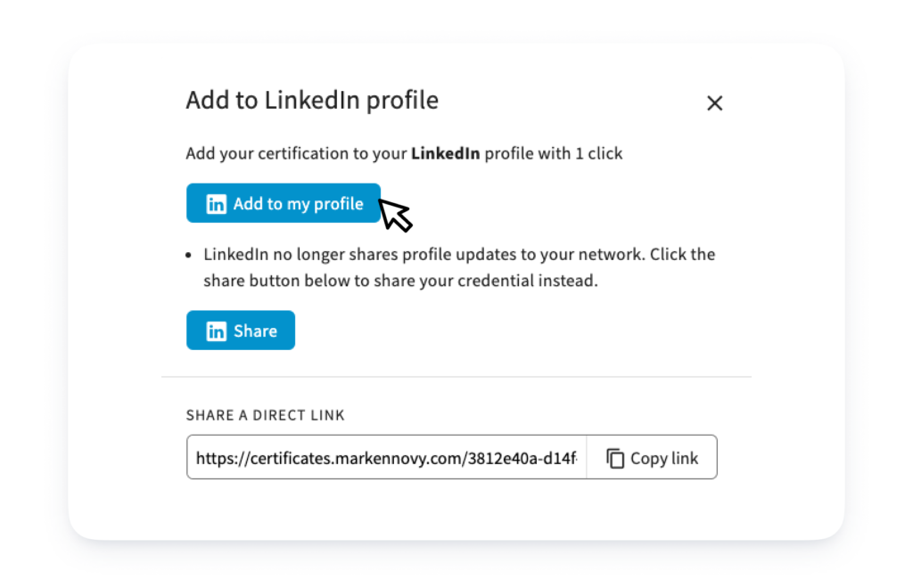
Task: Click 'share your credential instead' line
Action: pyautogui.click(x=400, y=281)
